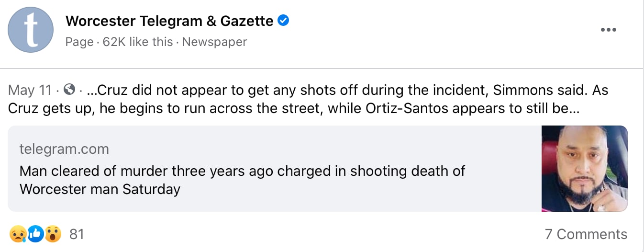Click the wow surprised reaction emoji
The height and width of the screenshot is (252, 644).
(x=53, y=234)
